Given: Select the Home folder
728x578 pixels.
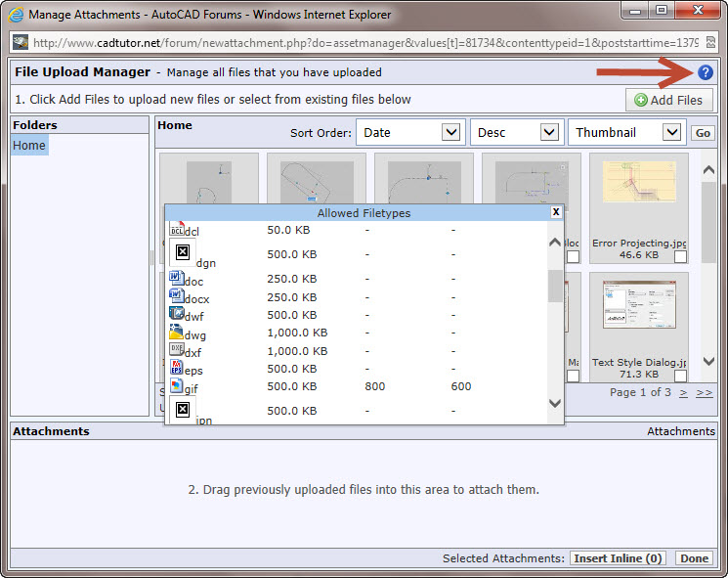Looking at the screenshot, I should tap(29, 146).
